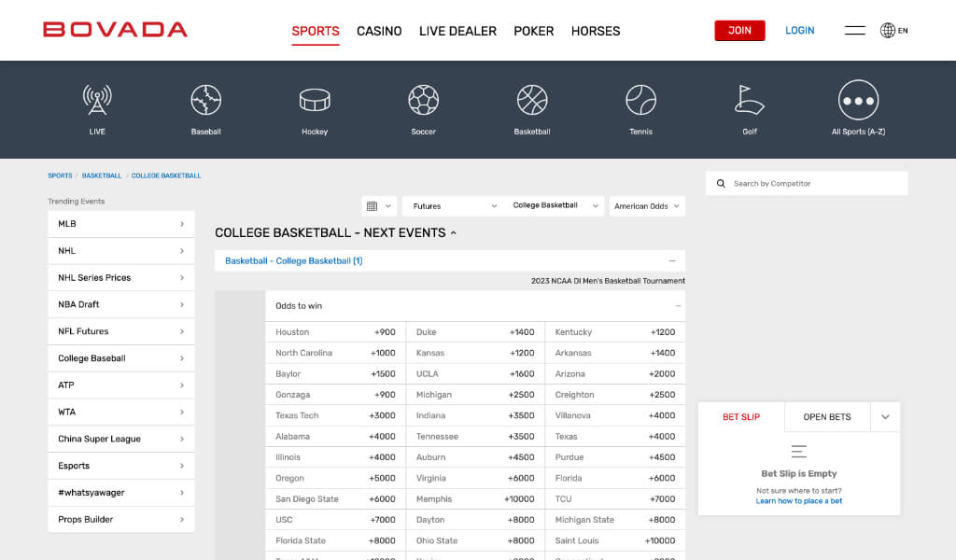Select Gonzaga +900 odds
This screenshot has width=956, height=560.
click(335, 395)
